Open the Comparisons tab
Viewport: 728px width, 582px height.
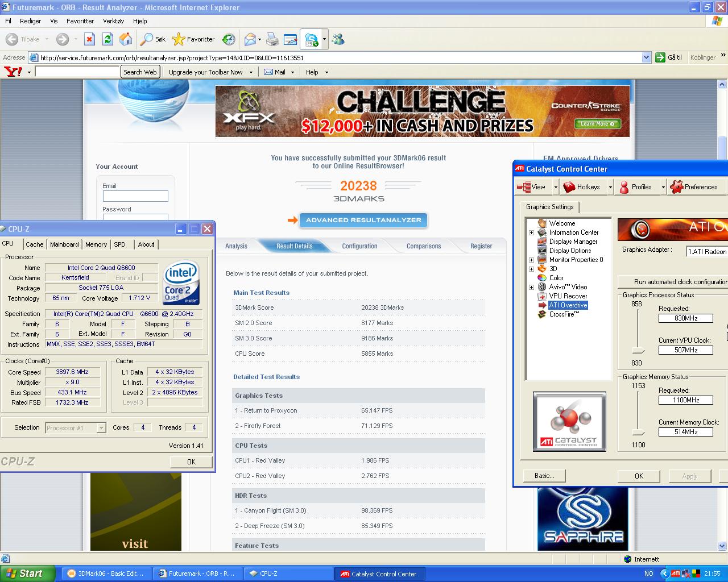tap(424, 246)
